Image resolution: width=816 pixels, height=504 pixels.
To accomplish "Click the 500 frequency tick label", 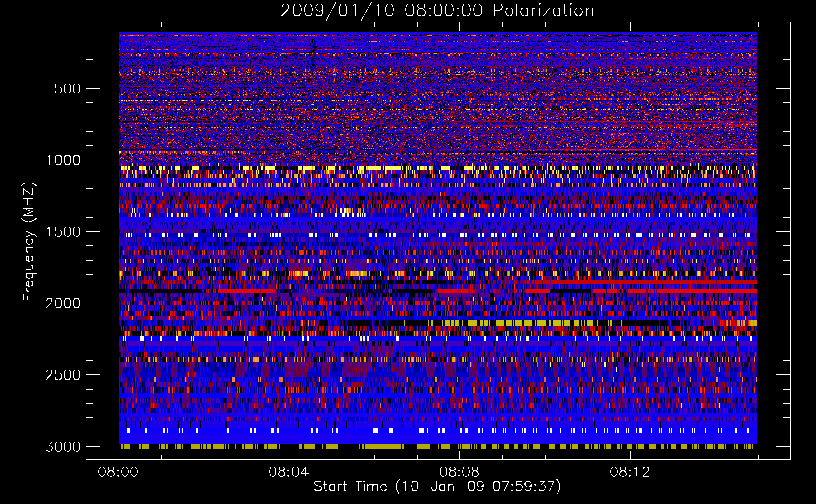I will point(67,89).
